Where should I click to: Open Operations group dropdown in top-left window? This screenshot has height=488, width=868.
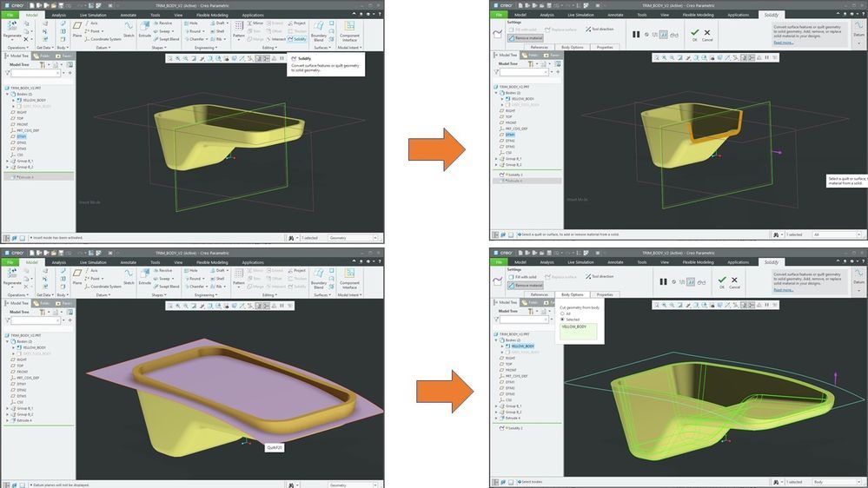[18, 48]
